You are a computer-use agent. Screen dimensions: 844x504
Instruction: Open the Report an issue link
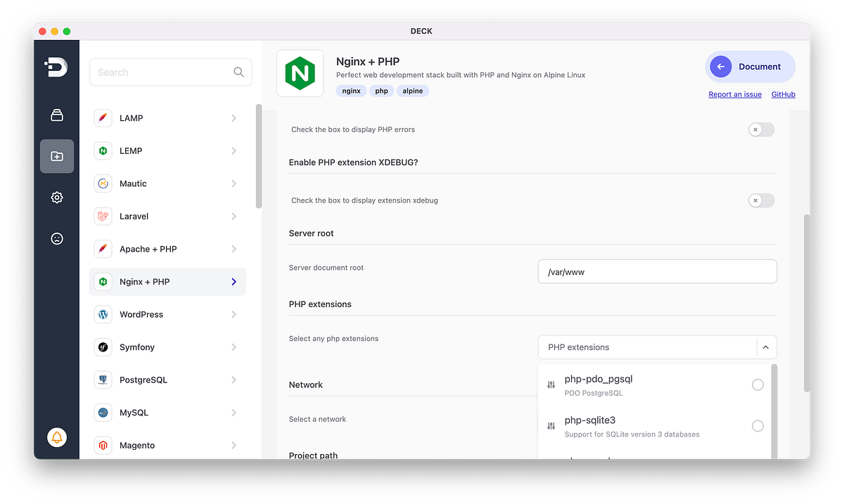735,94
